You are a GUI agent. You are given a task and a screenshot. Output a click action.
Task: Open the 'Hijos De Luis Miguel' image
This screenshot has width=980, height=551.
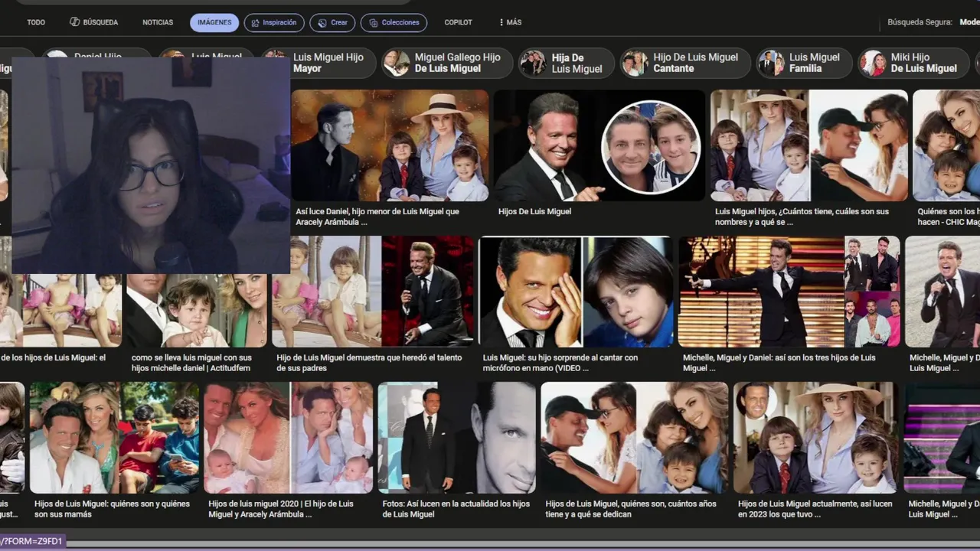pyautogui.click(x=599, y=145)
